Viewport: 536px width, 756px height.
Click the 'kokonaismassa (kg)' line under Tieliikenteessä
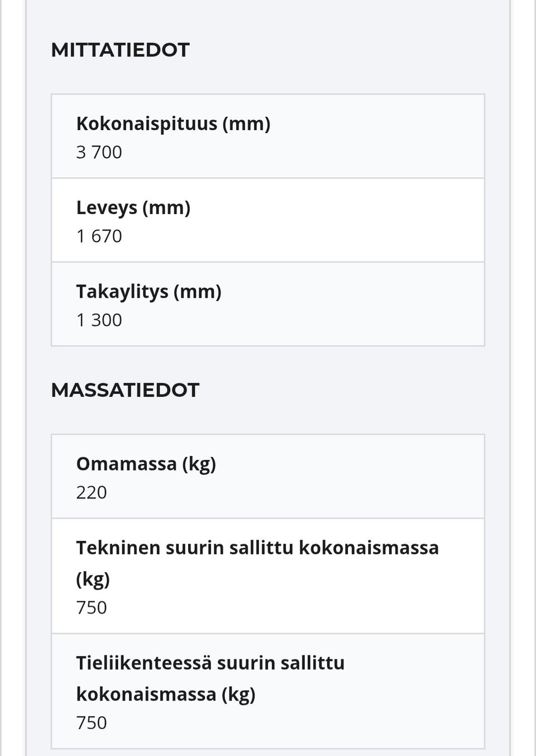166,694
